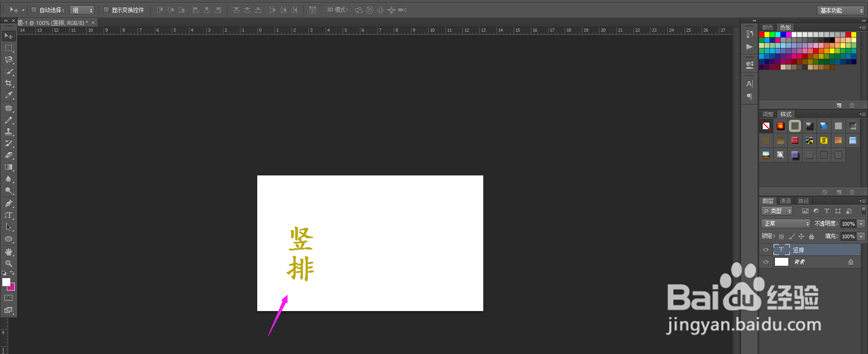Viewport: 868px width, 354px height.
Task: Select the Lasso tool
Action: pyautogui.click(x=9, y=59)
